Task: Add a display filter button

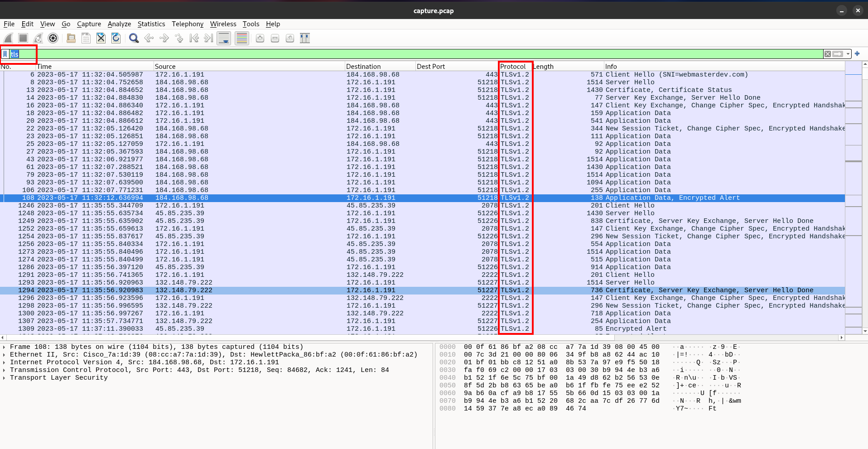Action: [857, 53]
